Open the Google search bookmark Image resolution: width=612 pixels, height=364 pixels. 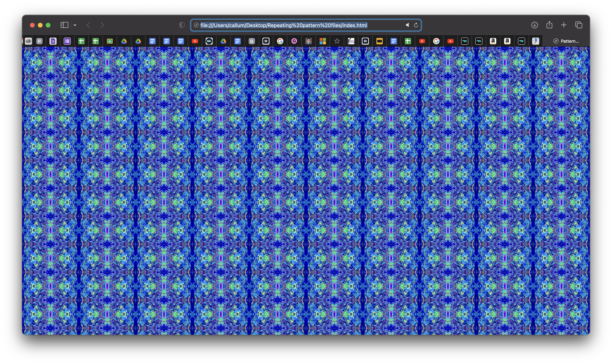click(281, 41)
